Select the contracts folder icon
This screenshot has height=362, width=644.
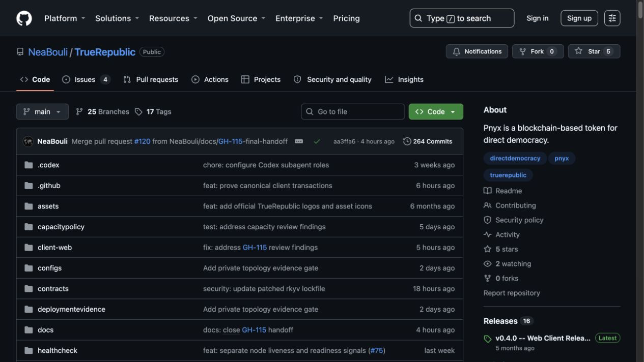[x=29, y=288]
